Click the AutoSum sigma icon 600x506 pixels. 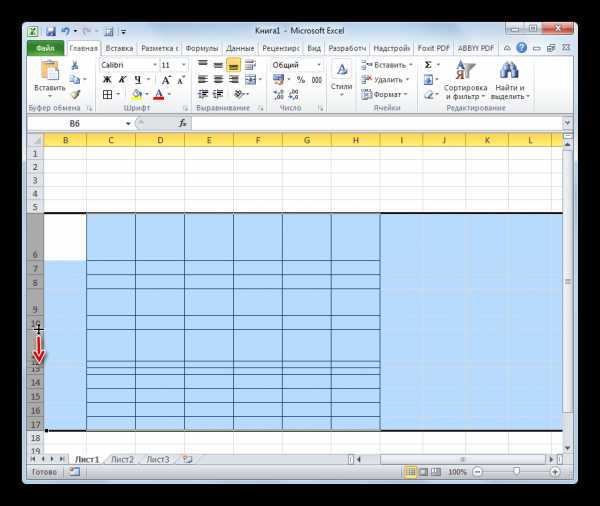pyautogui.click(x=428, y=65)
